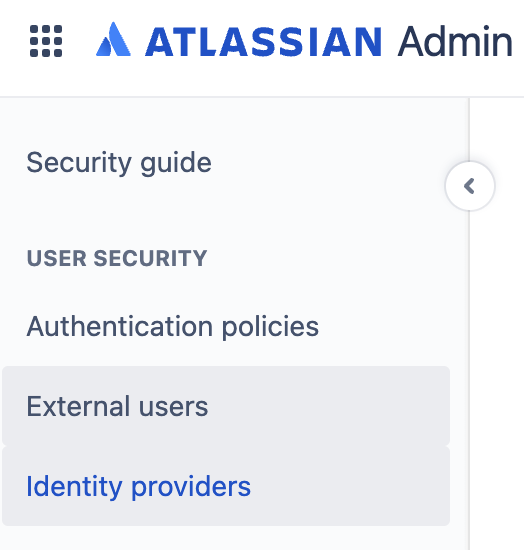524x550 pixels.
Task: Click the round sidebar collapse button
Action: pyautogui.click(x=470, y=186)
